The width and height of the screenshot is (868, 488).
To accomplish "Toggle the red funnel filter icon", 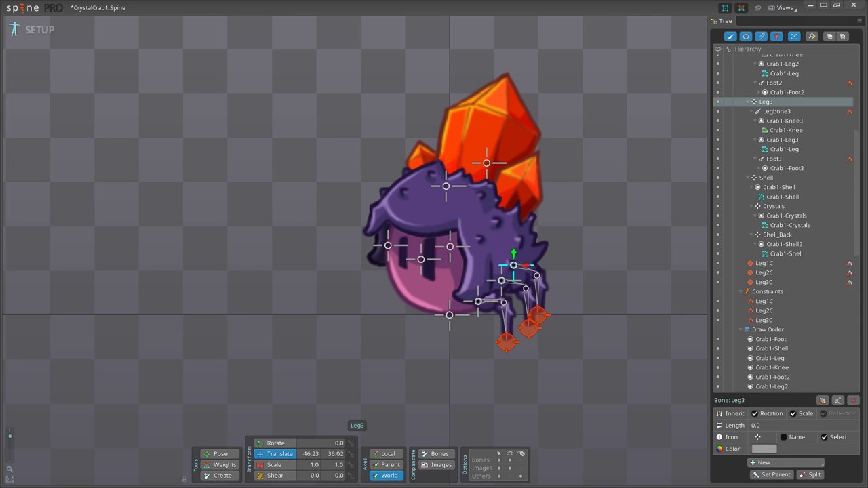I will pos(777,37).
